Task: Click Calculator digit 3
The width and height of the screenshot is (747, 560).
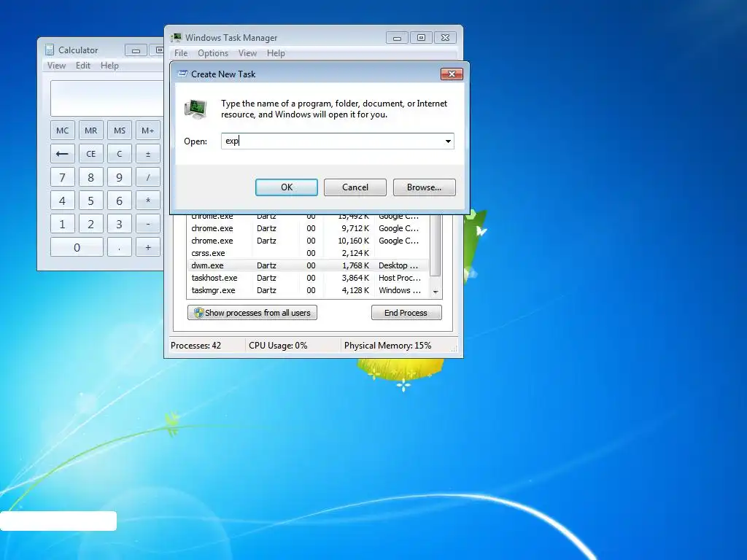Action: click(x=120, y=224)
